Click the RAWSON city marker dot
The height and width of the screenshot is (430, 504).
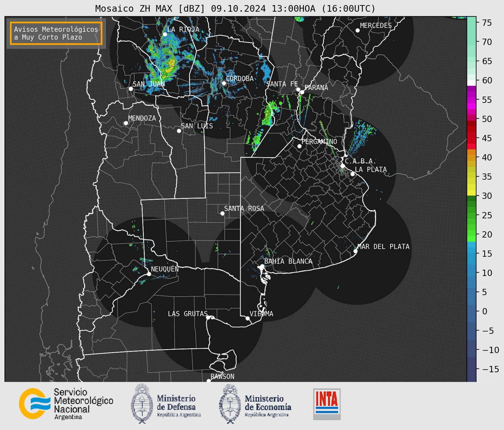tap(209, 381)
